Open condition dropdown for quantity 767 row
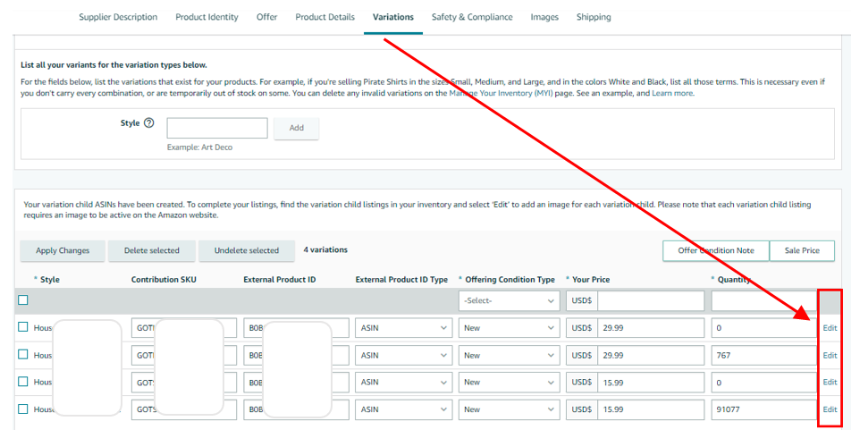The image size is (868, 438). tap(510, 356)
